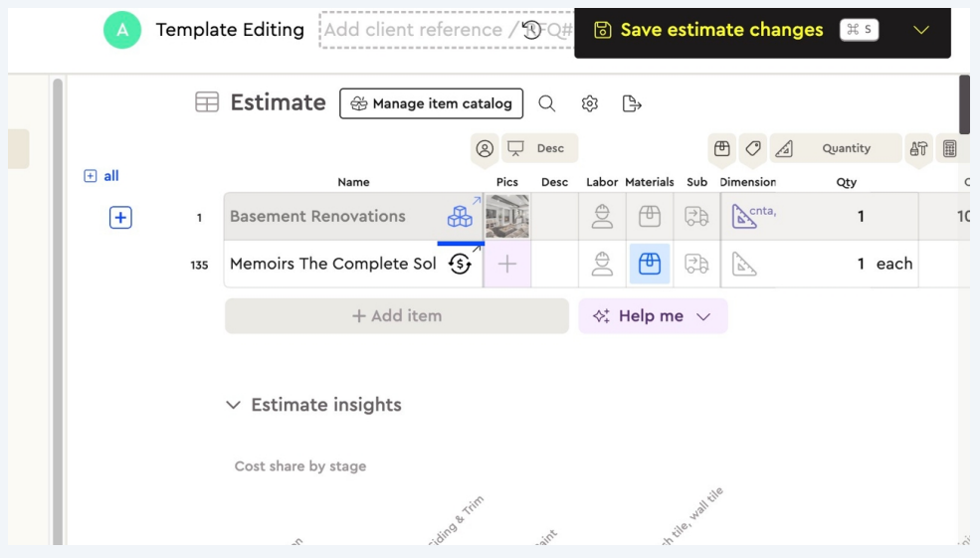This screenshot has height=558, width=980.
Task: Open estimate settings gear icon
Action: [x=589, y=103]
